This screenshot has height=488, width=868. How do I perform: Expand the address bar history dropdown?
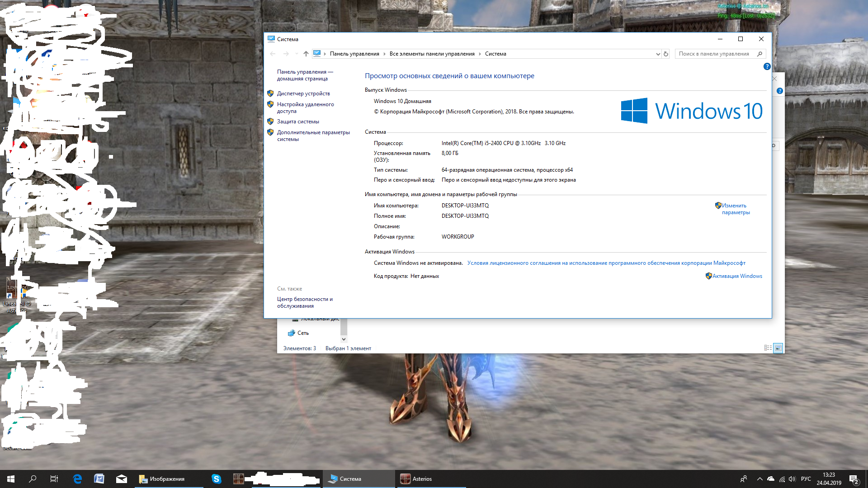658,54
